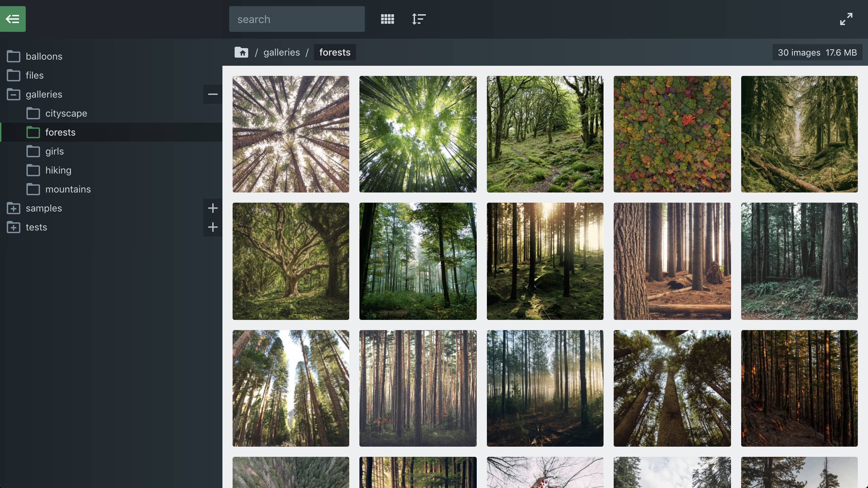Collapse the sidebar with green arrow button
Viewport: 868px width, 488px height.
coord(13,19)
